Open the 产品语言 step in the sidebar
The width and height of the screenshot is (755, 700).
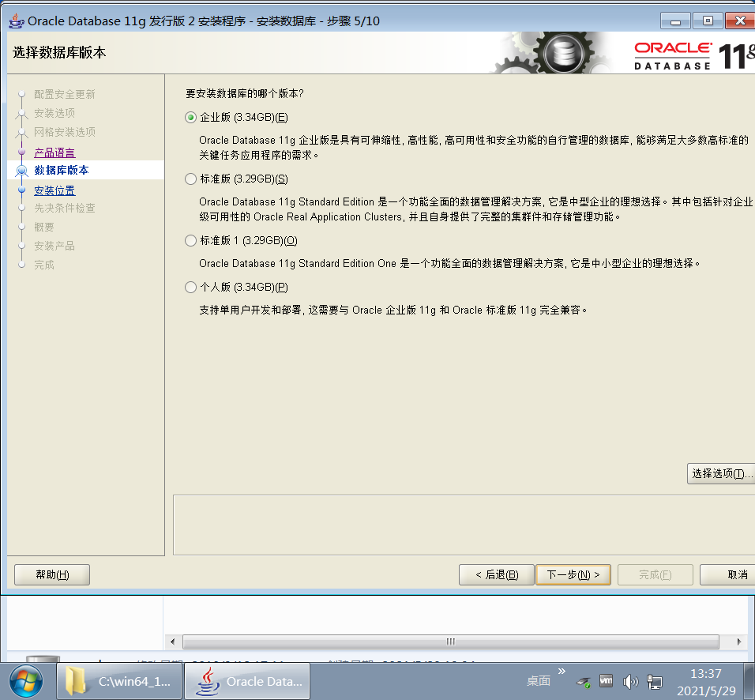click(x=54, y=152)
